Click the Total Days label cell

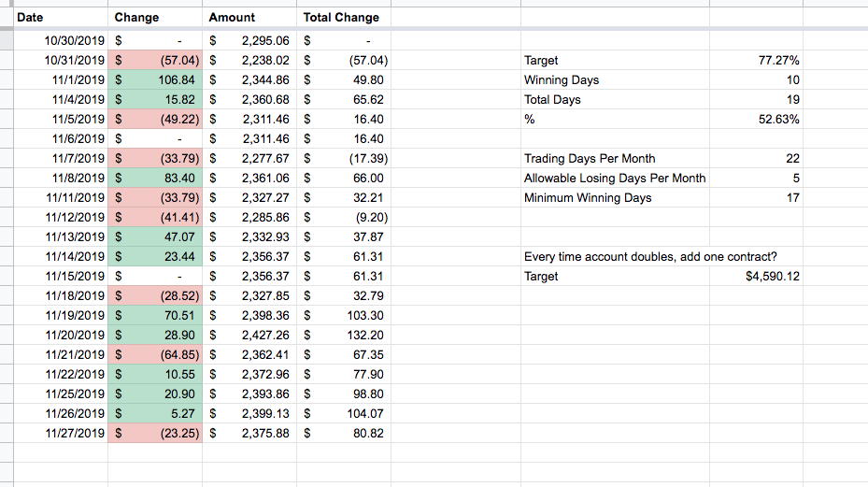point(615,100)
